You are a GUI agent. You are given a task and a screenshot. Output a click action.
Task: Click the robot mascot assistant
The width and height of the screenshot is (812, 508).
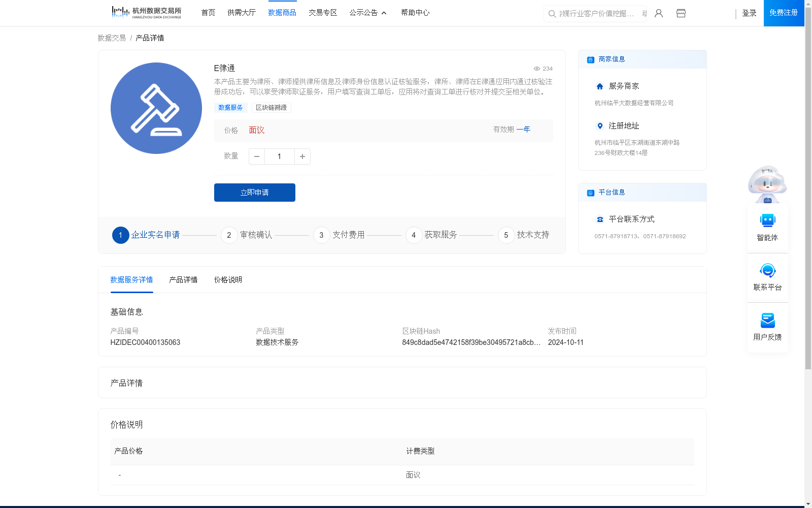tap(767, 184)
